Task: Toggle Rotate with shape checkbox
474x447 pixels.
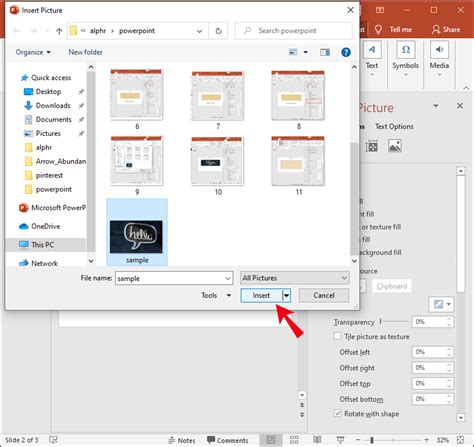Action: click(x=338, y=413)
